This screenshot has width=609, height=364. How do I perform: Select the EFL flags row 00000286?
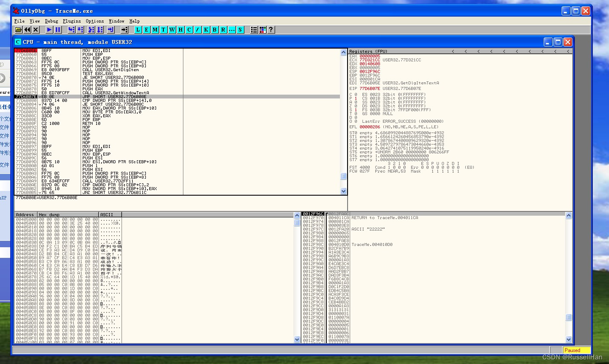[394, 127]
